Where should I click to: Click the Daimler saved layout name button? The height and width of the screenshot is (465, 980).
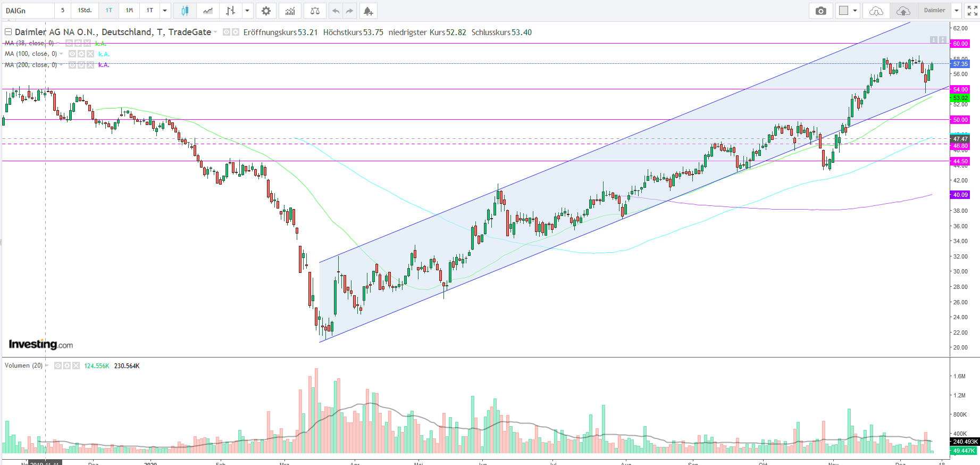coord(934,11)
